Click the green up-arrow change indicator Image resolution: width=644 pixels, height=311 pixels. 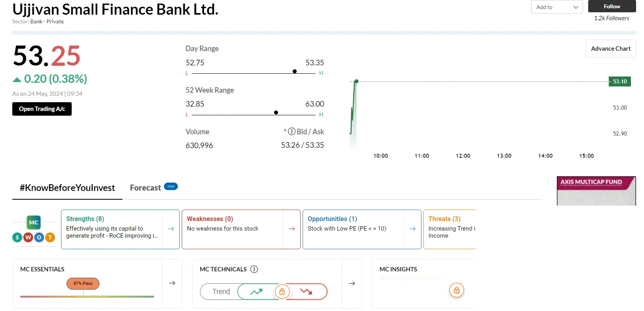(17, 80)
